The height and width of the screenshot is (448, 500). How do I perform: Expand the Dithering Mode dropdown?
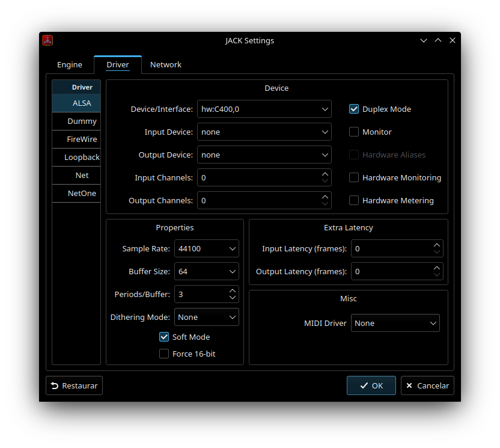click(207, 317)
